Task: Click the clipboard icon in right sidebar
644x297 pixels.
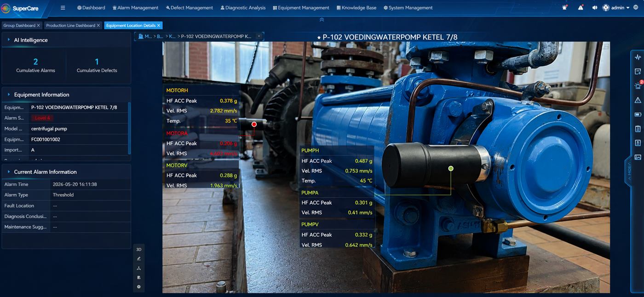Action: pos(638,129)
